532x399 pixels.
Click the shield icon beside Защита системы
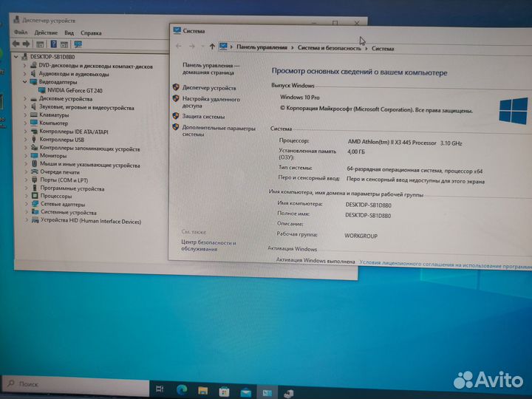[176, 116]
